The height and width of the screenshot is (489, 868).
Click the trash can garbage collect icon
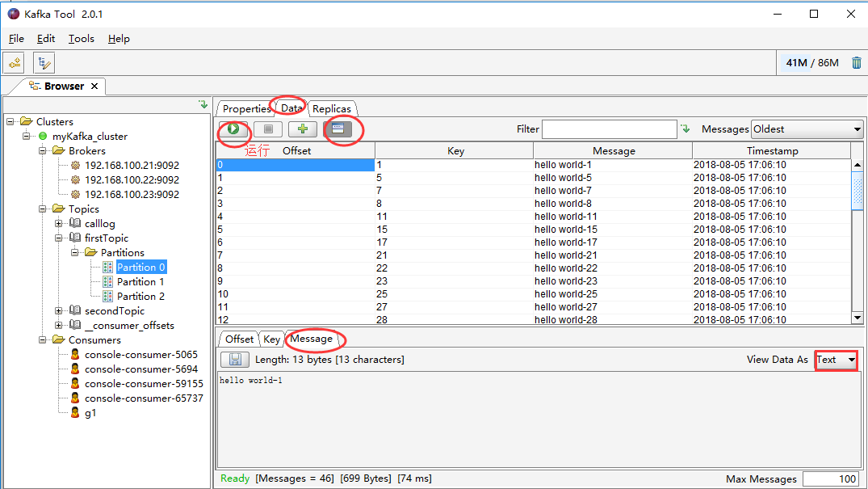tap(857, 63)
